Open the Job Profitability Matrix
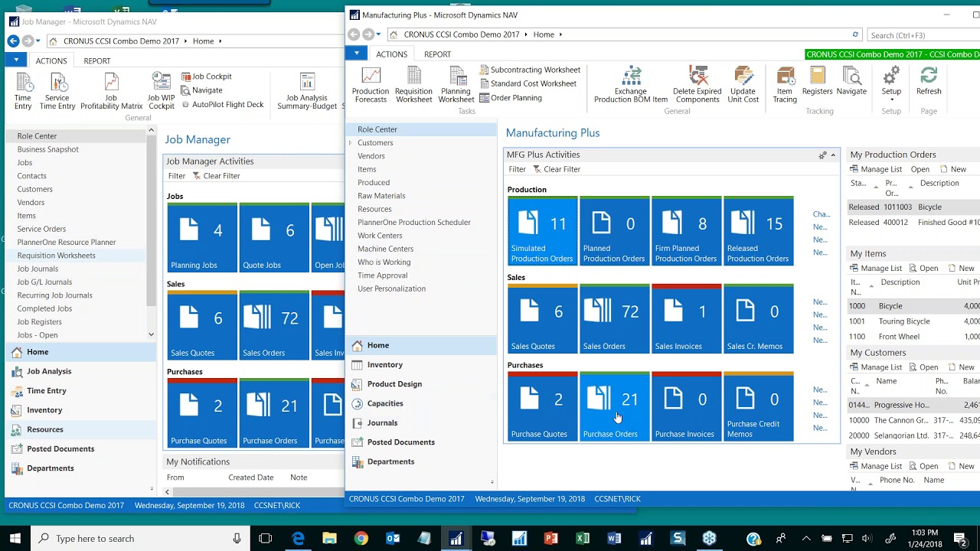The height and width of the screenshot is (551, 980). tap(112, 92)
